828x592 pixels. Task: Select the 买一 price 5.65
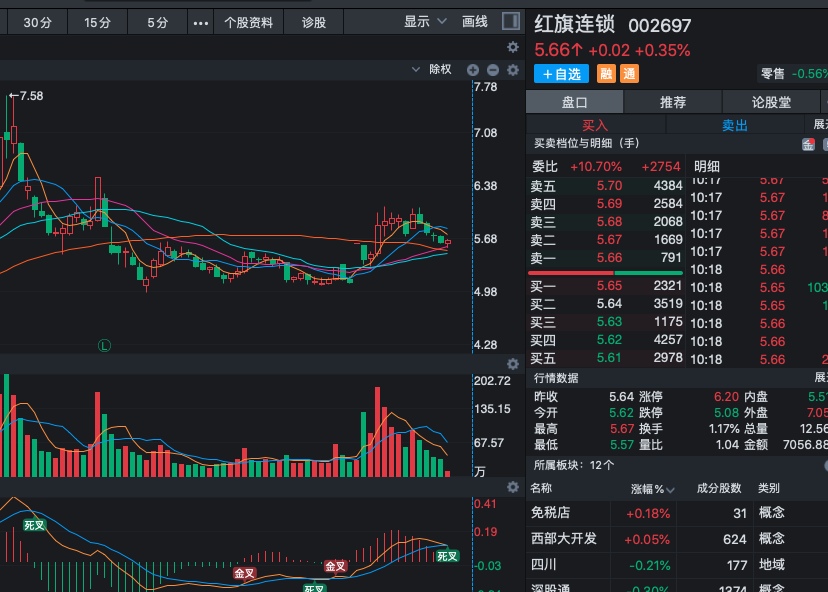coord(609,286)
